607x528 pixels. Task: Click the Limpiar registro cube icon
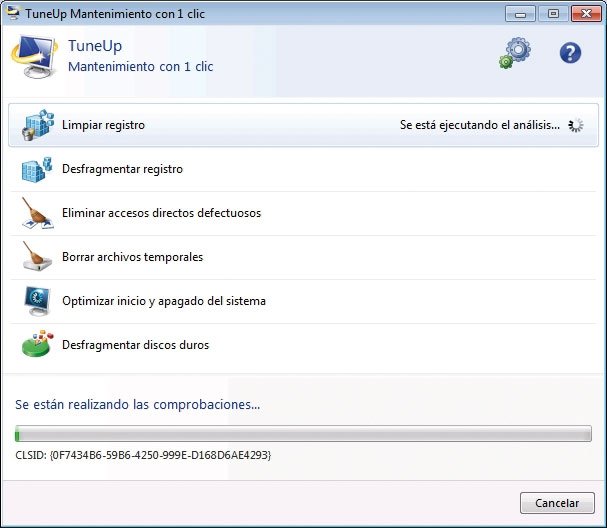point(38,125)
